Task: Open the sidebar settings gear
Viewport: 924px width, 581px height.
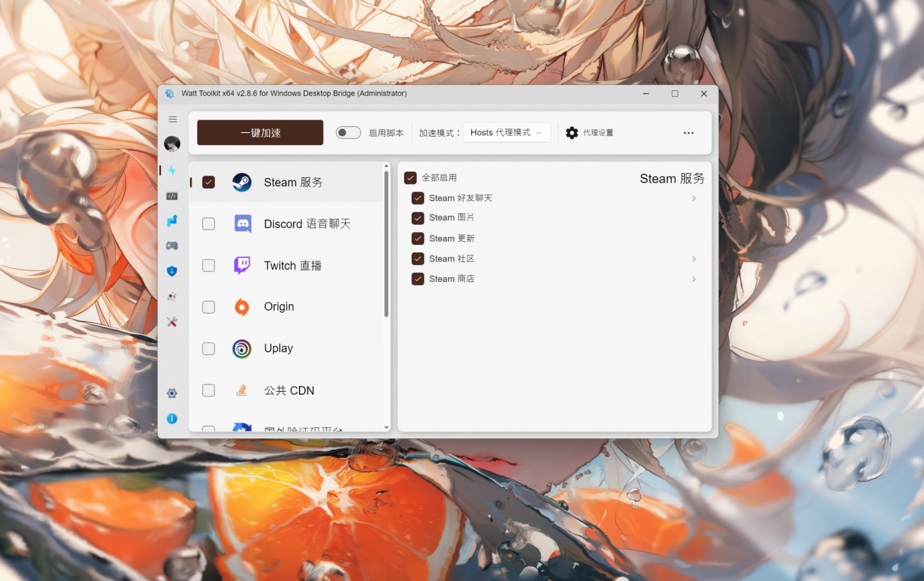Action: pyautogui.click(x=172, y=393)
